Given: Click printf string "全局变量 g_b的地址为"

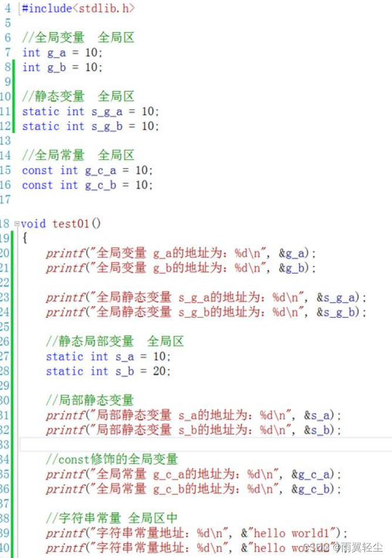Looking at the screenshot, I should 159,268.
